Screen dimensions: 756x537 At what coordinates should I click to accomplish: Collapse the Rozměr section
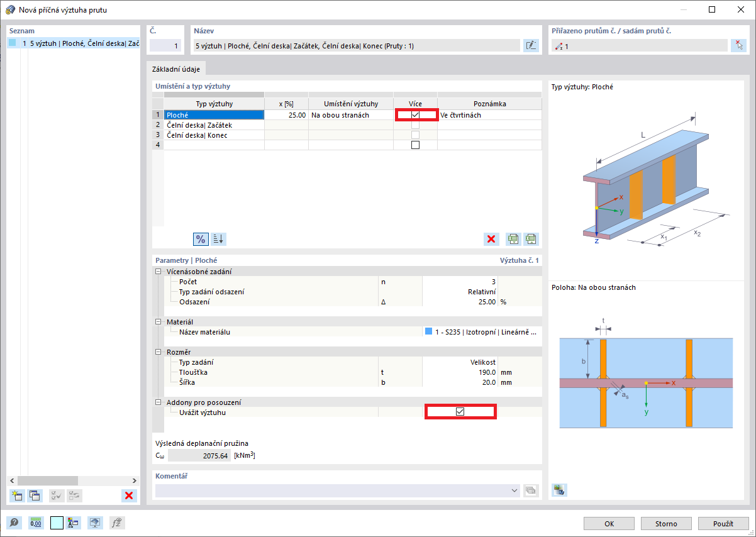(158, 352)
